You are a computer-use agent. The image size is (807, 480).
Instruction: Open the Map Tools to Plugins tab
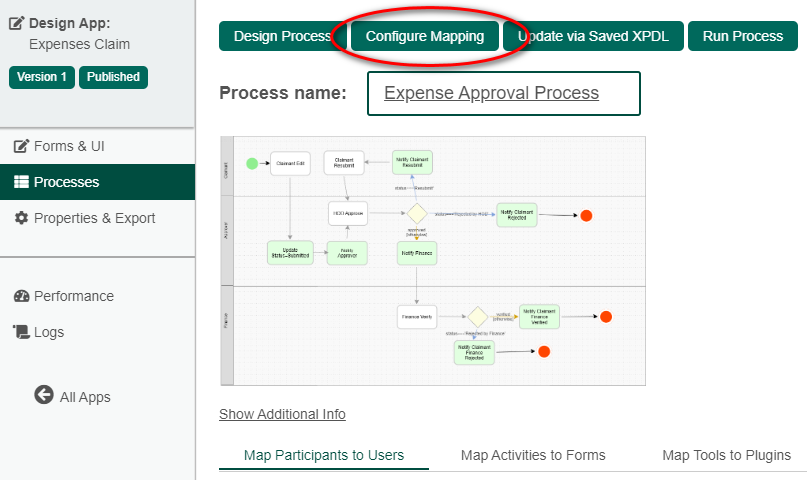point(726,455)
